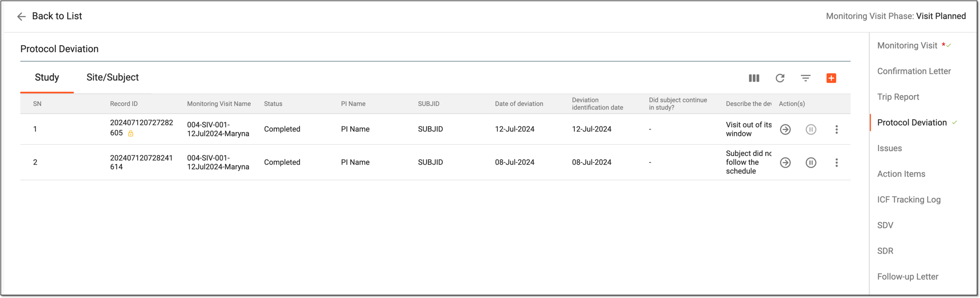
Task: Switch to the Site/Subject tab
Action: [113, 77]
